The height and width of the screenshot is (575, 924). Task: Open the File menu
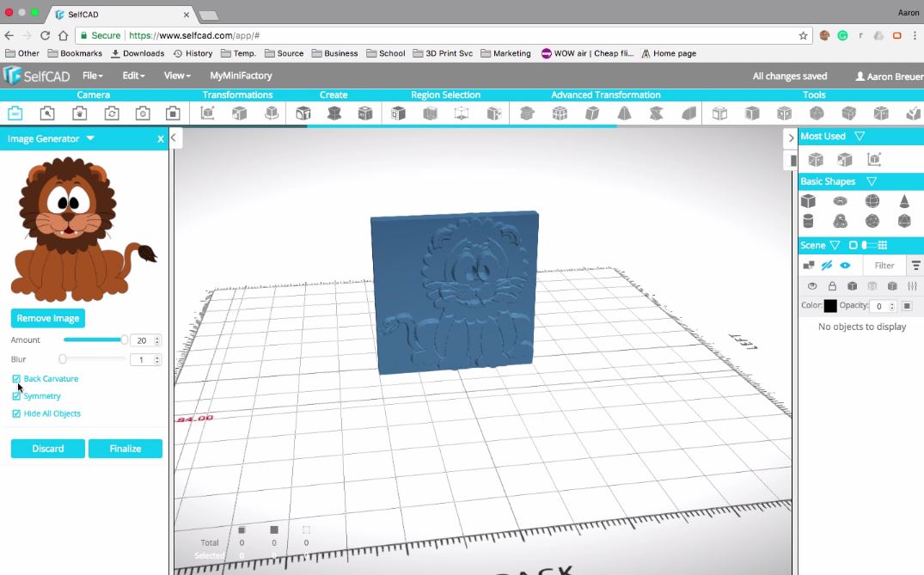point(93,76)
